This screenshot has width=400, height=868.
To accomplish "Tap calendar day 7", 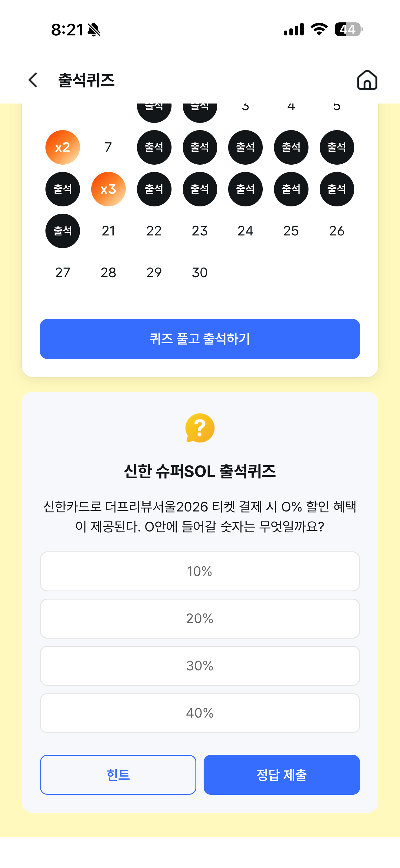I will pos(108,147).
